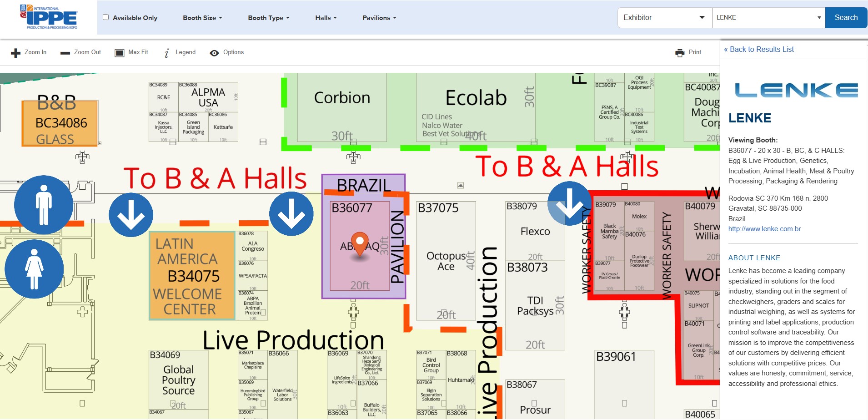The height and width of the screenshot is (420, 868).
Task: Open the map Legend info icon
Action: 167,53
